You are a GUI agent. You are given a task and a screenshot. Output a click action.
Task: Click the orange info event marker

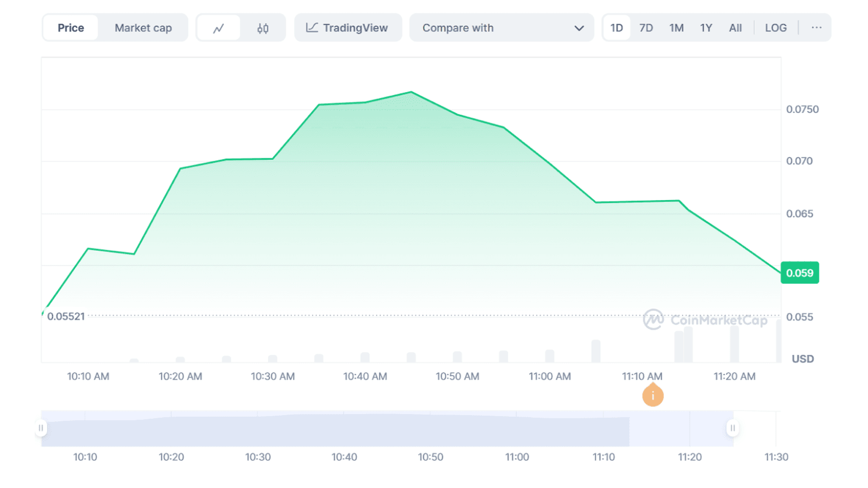[653, 396]
